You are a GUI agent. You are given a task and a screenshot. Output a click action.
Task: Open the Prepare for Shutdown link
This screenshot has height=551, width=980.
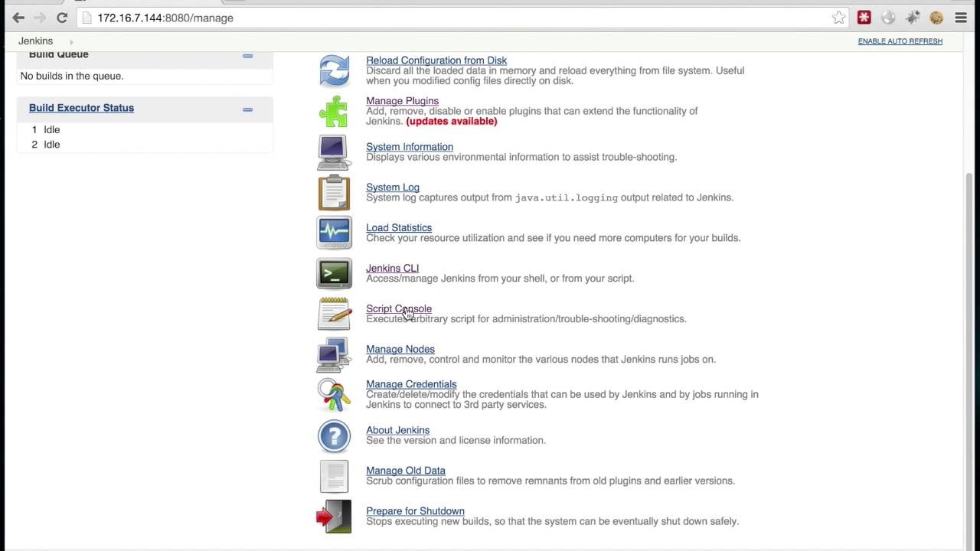pyautogui.click(x=415, y=512)
